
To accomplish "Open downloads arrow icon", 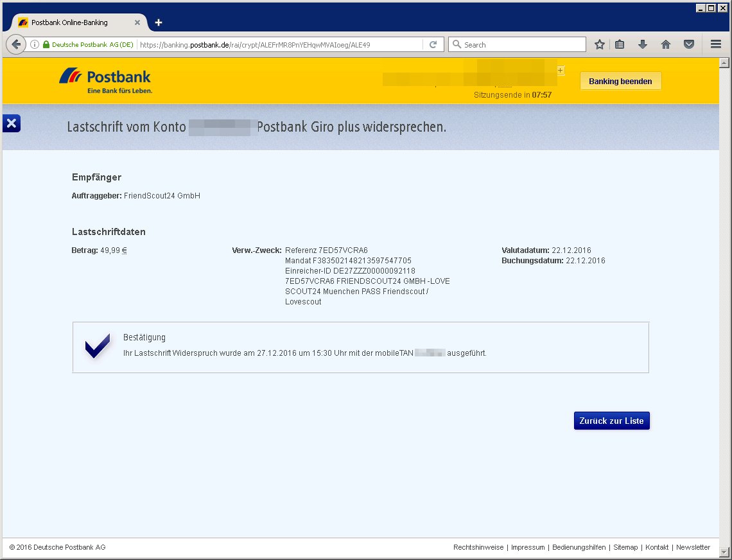I will coord(643,44).
